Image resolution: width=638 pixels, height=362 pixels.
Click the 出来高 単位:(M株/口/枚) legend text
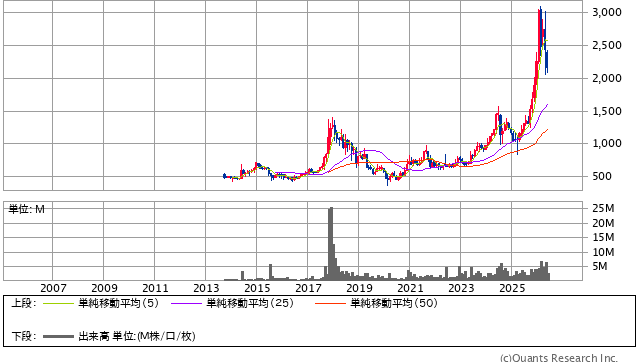coord(137,336)
